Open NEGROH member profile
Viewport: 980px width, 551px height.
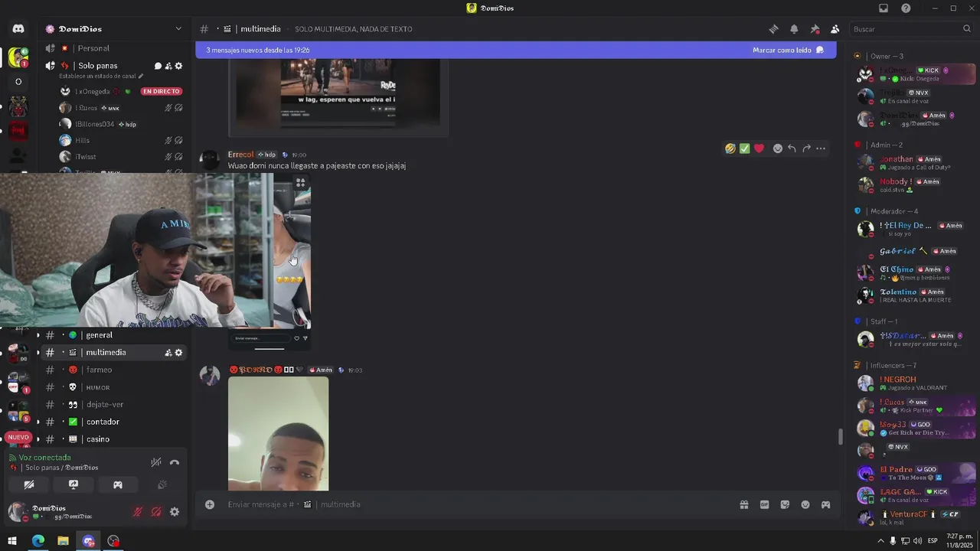point(915,383)
